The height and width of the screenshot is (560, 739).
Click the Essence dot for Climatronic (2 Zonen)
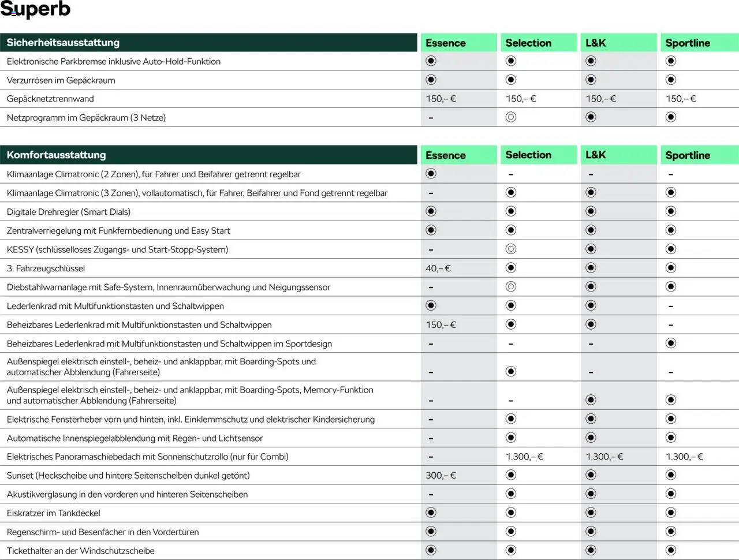(431, 174)
